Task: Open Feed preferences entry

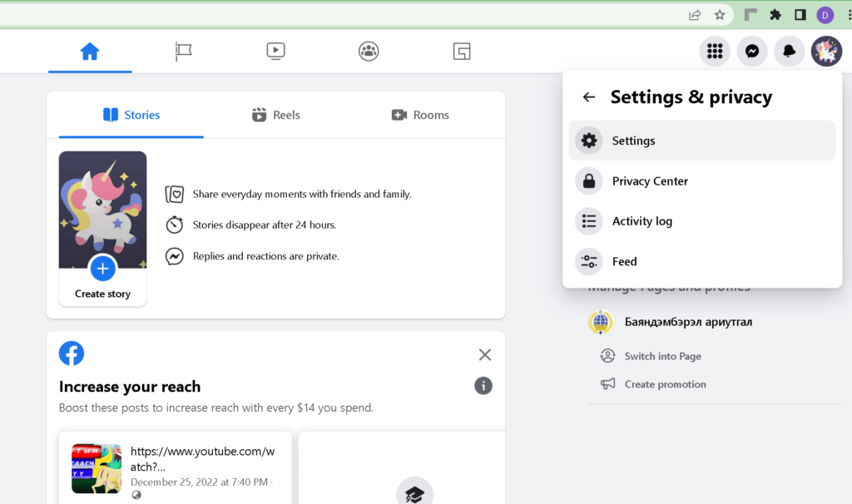Action: 702,261
